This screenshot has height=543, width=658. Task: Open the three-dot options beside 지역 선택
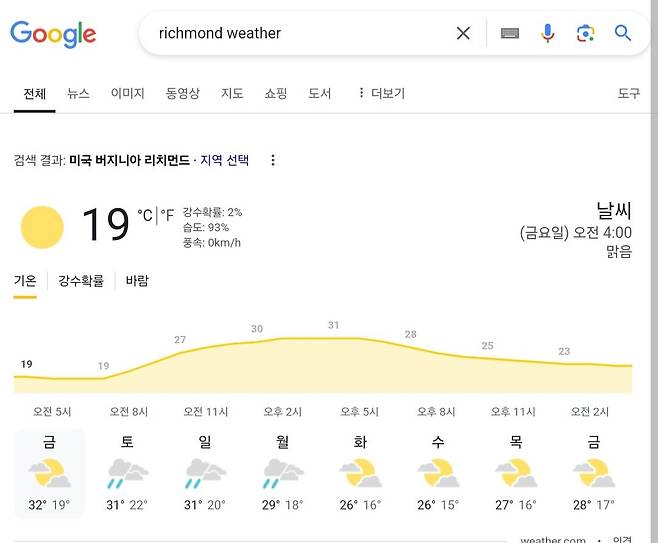(x=273, y=160)
